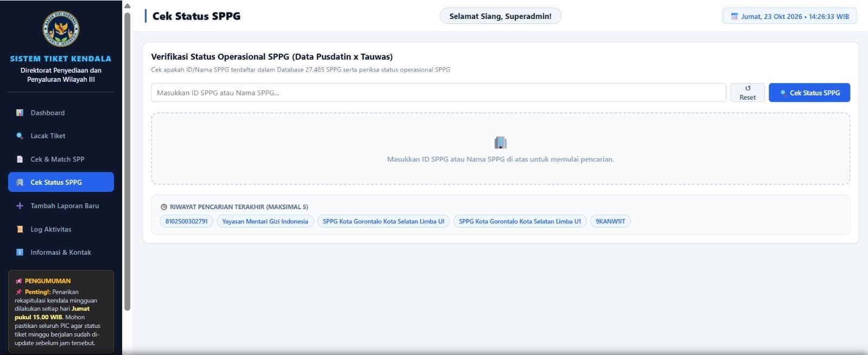The image size is (868, 355).
Task: Select history chip Yayasan Mentari Gizi Indonesia
Action: point(265,221)
